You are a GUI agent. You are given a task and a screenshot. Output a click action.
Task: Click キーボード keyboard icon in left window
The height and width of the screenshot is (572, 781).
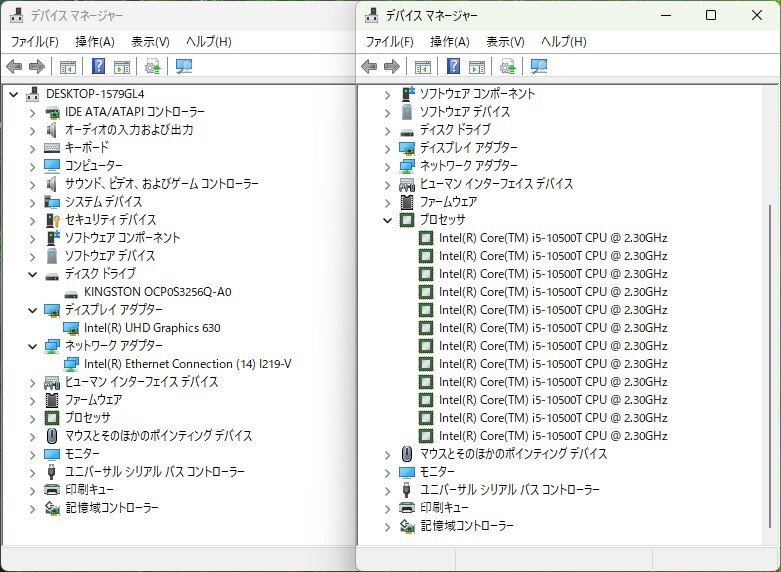click(x=52, y=147)
